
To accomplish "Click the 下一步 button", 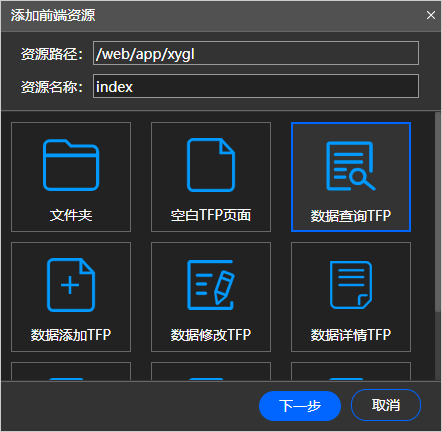I will (x=300, y=406).
